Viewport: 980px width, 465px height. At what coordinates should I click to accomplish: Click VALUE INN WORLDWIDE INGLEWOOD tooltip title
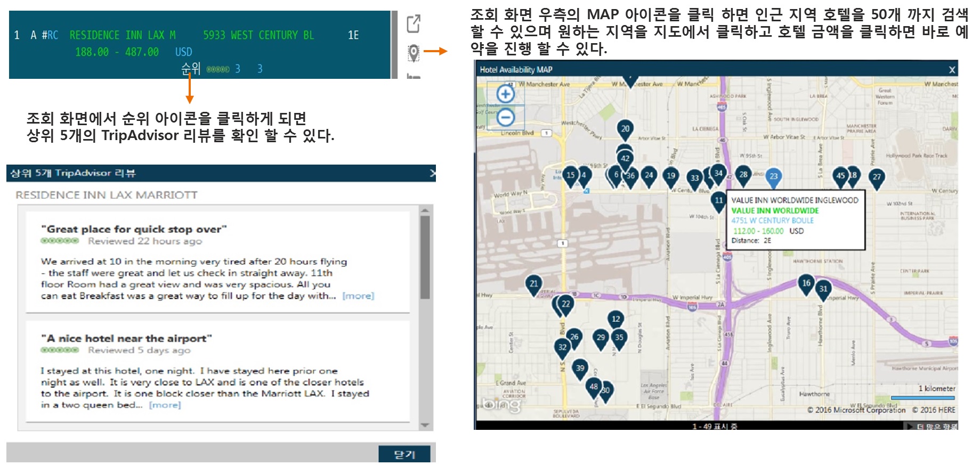(795, 201)
